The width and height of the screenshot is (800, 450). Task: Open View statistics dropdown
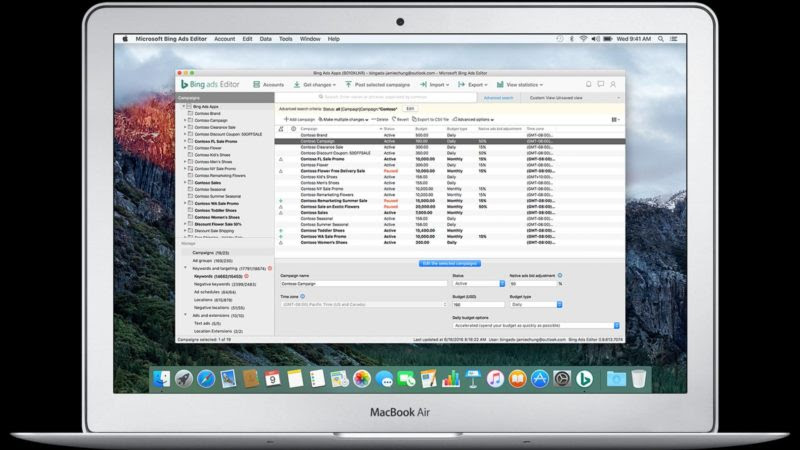pyautogui.click(x=520, y=85)
